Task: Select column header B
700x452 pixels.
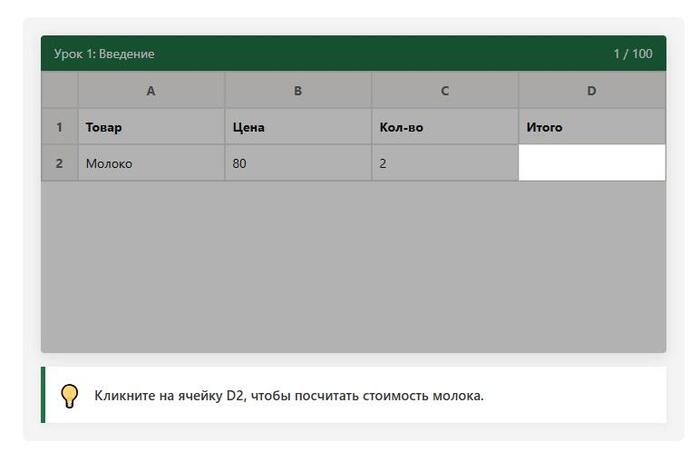Action: pyautogui.click(x=298, y=91)
